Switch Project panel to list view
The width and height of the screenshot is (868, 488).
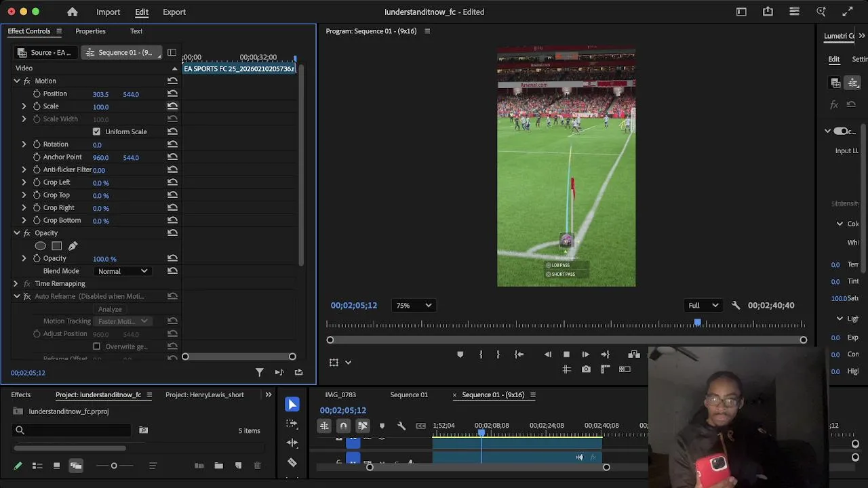pyautogui.click(x=37, y=466)
